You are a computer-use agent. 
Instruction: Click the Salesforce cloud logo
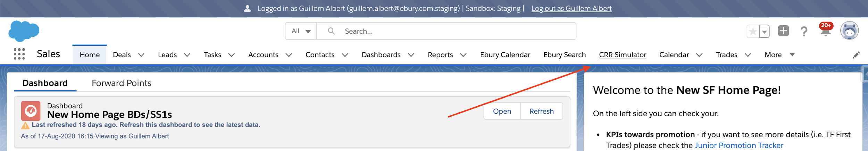[x=24, y=31]
